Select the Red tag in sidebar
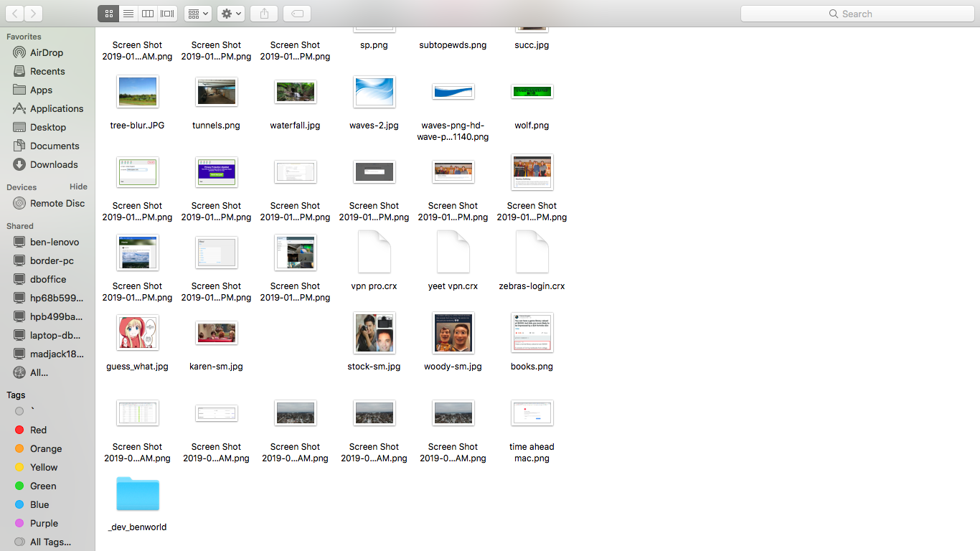The width and height of the screenshot is (980, 551). 38,430
